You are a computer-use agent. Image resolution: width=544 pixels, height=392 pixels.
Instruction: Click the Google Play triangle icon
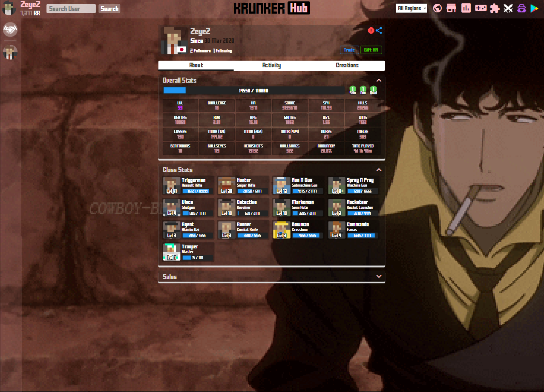tap(534, 8)
